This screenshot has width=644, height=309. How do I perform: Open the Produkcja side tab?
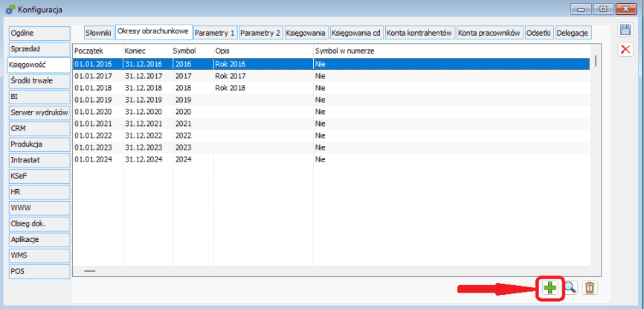39,144
